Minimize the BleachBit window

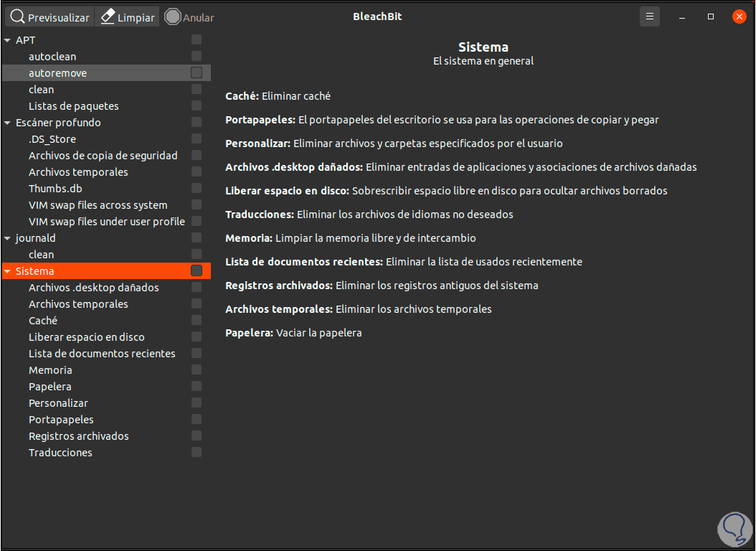coord(681,17)
